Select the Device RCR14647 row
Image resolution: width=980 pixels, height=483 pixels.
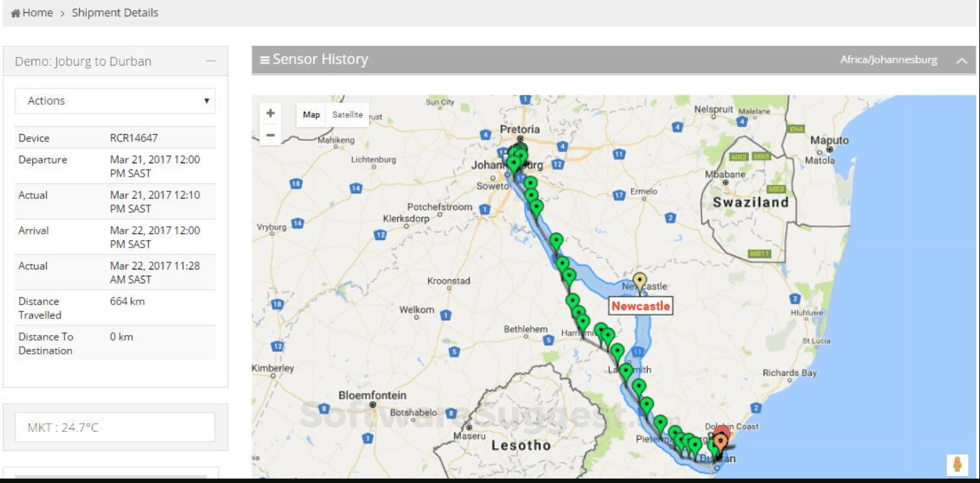tap(115, 137)
